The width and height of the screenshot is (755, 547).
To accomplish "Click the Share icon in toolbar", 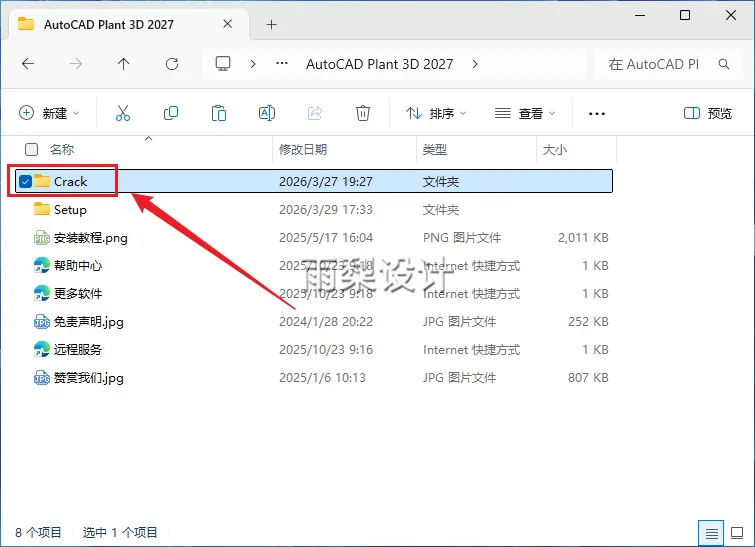I will [315, 113].
